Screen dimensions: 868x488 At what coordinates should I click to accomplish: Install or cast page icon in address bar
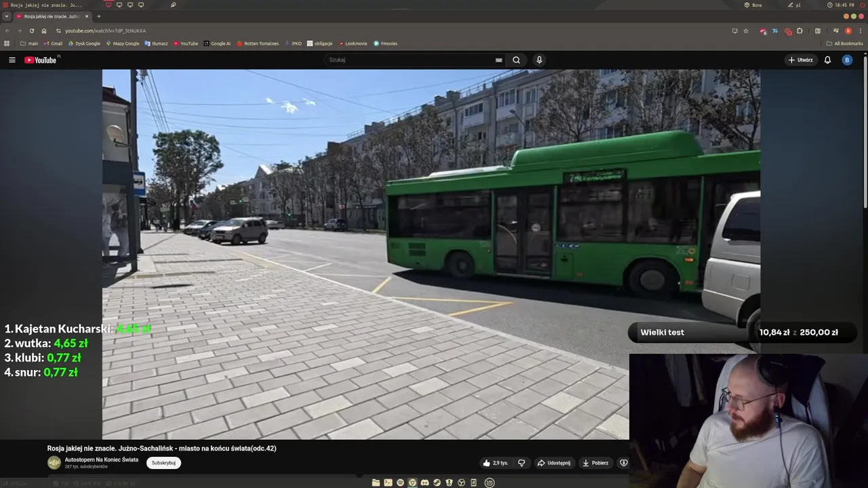734,30
